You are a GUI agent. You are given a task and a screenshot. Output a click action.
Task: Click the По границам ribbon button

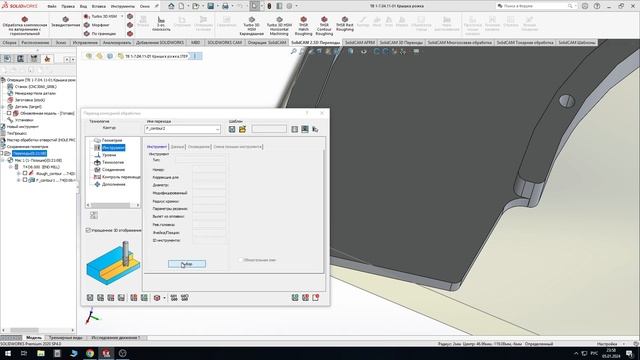[100, 33]
